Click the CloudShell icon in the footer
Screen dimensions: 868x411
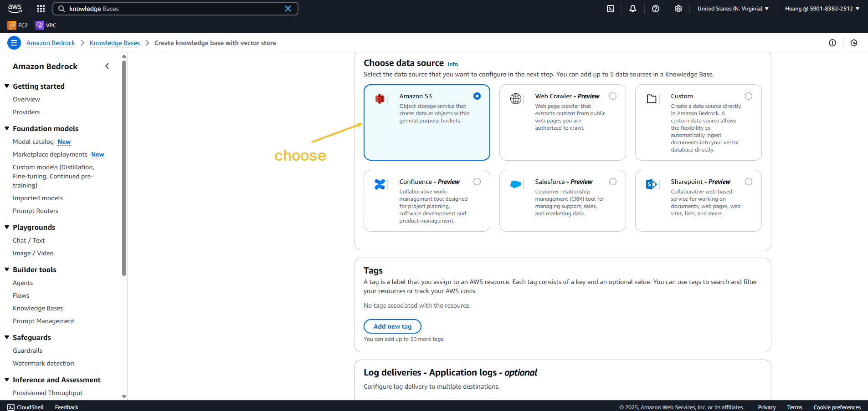[x=11, y=407]
